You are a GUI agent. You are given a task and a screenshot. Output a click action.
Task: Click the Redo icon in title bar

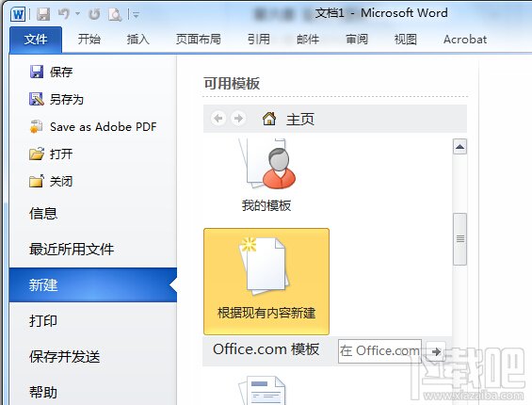[94, 14]
